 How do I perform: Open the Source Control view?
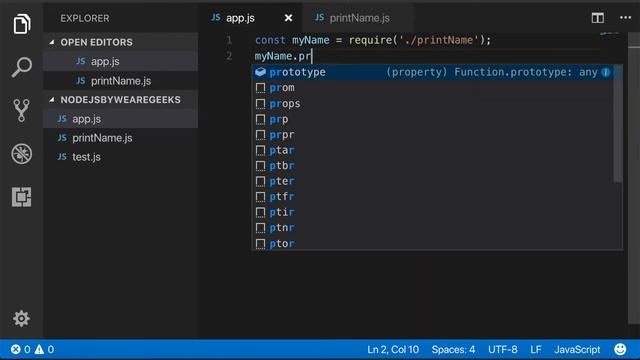22,110
